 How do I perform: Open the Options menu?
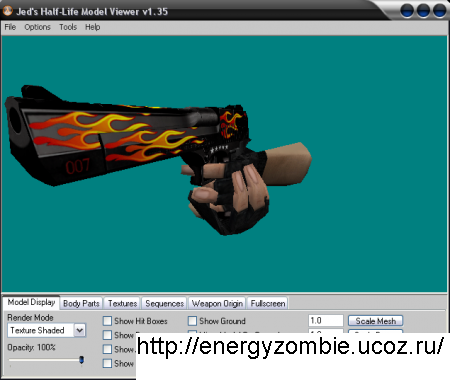coord(37,27)
